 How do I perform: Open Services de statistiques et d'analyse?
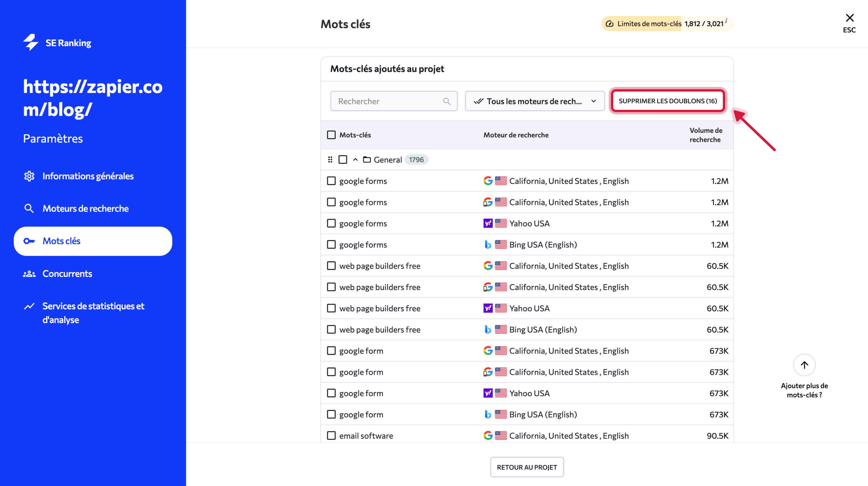(93, 313)
